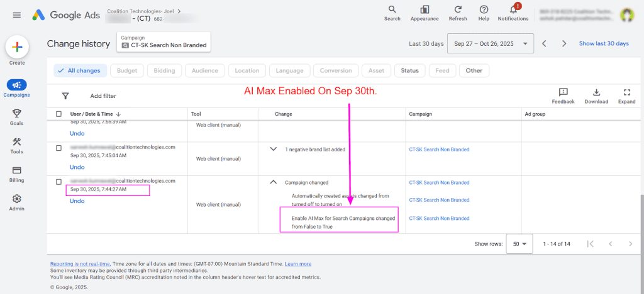Image resolution: width=644 pixels, height=294 pixels.
Task: Download the change history table
Action: 596,96
